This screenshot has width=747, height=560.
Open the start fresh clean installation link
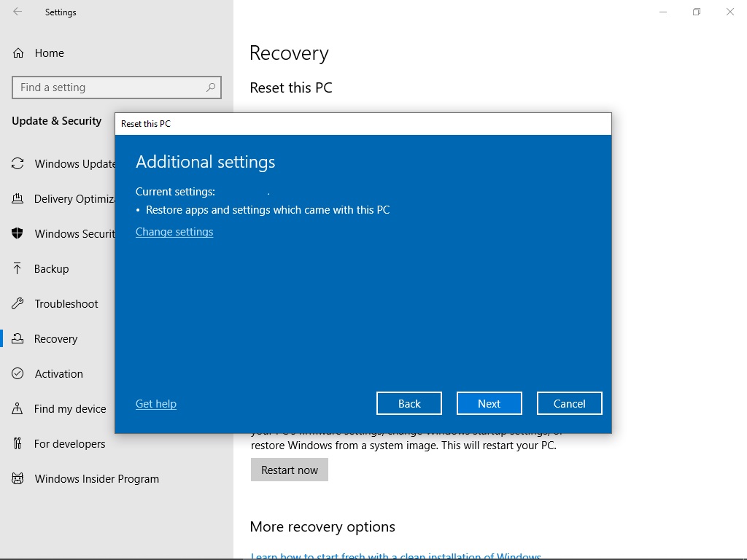pyautogui.click(x=396, y=555)
